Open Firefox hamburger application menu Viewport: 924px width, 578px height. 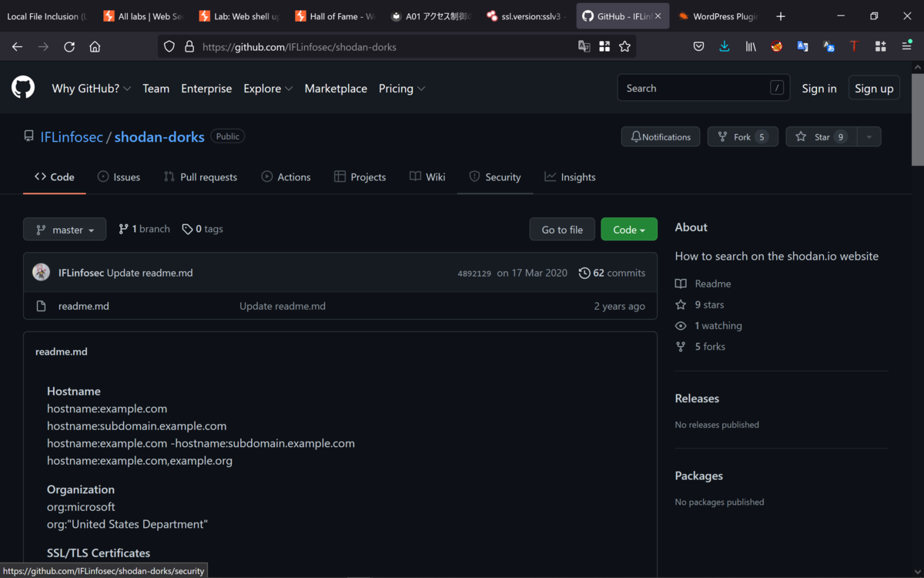coord(907,47)
